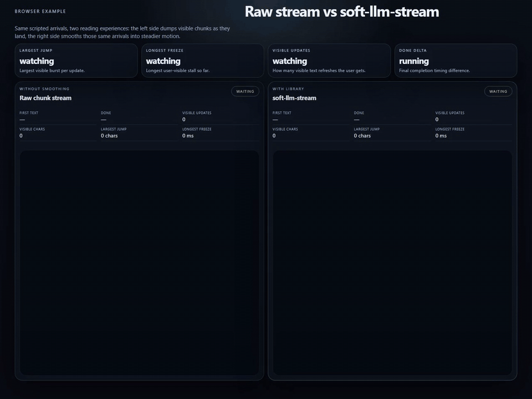Click the 'Raw stream vs soft-llm-stream' heading
The width and height of the screenshot is (532, 399).
[x=342, y=12]
